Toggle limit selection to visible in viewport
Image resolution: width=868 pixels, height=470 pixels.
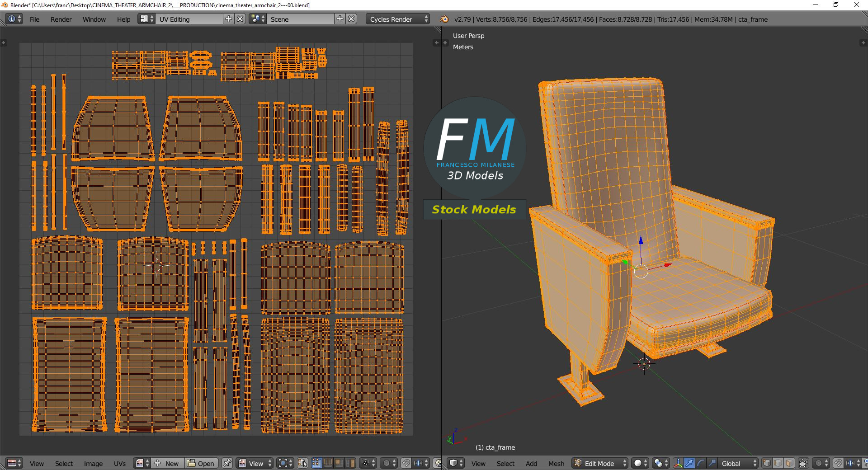coord(803,463)
